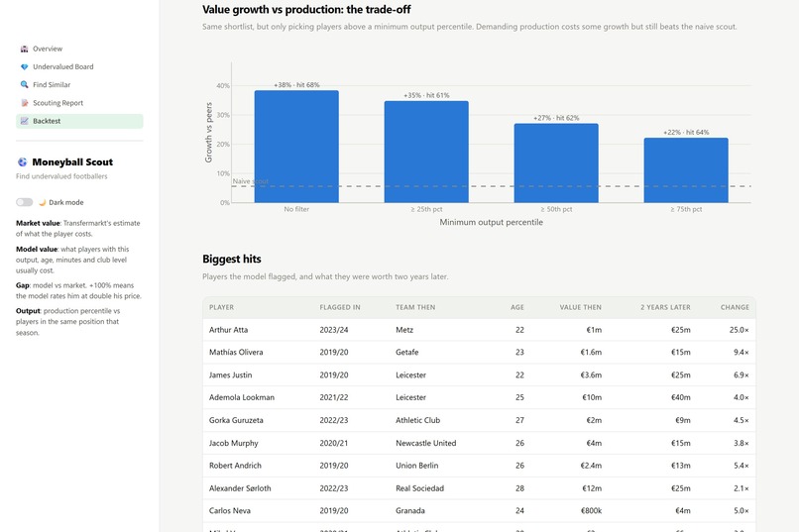The image size is (799, 532).
Task: Select the Carlos Neva player name
Action: (230, 511)
